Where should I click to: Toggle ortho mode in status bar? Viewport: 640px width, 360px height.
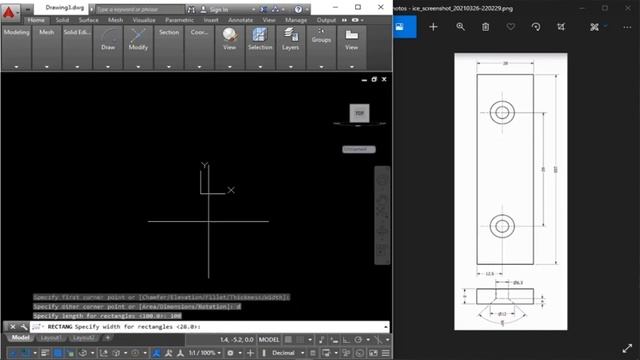tap(346, 340)
